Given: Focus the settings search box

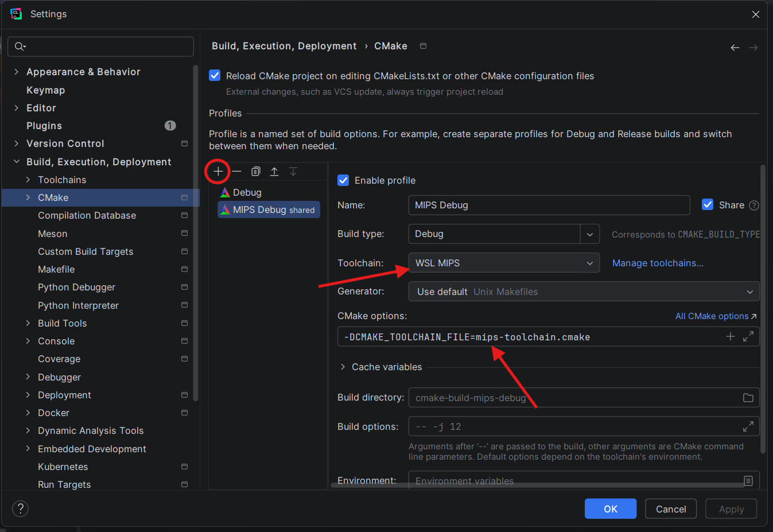Looking at the screenshot, I should (x=100, y=46).
